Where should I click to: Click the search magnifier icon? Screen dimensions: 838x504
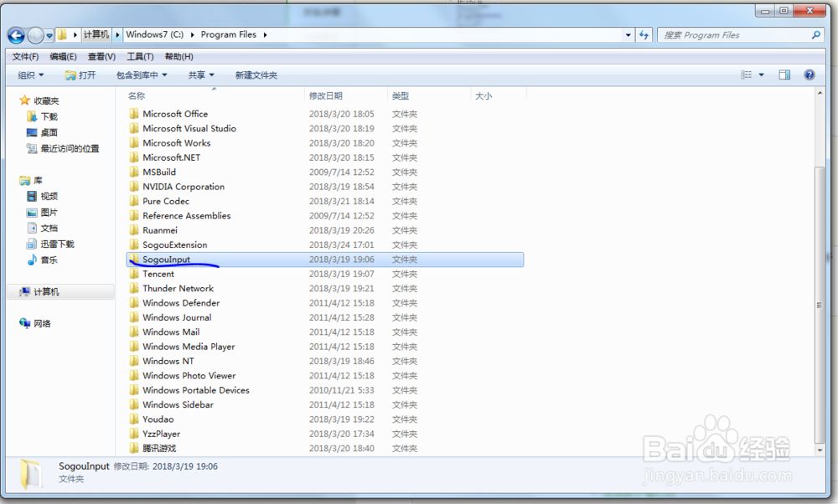815,35
